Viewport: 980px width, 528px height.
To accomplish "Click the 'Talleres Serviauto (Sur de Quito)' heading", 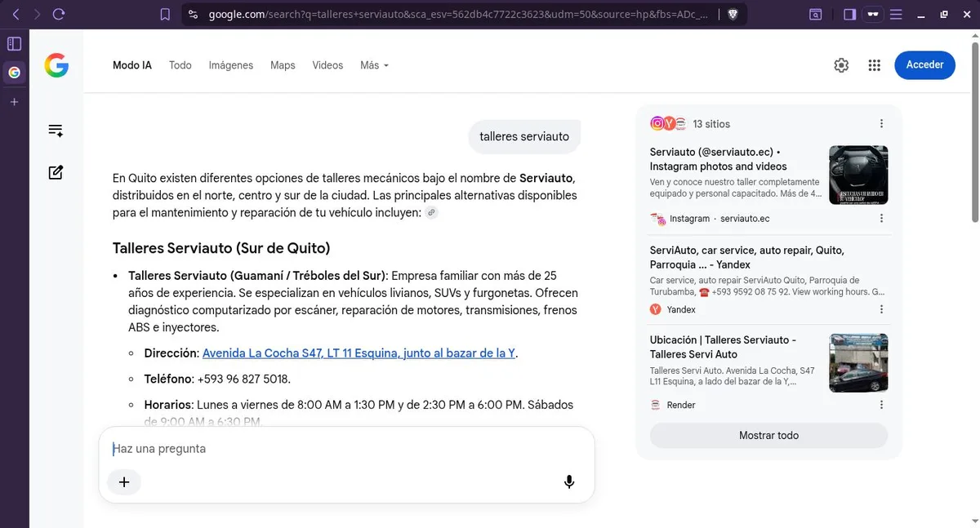I will pyautogui.click(x=221, y=248).
